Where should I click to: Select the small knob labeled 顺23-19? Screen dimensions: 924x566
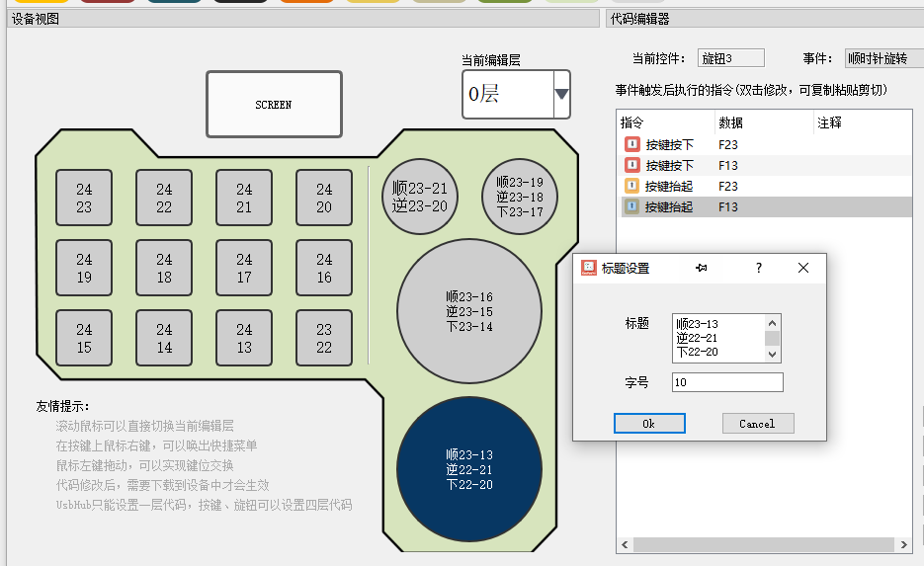[x=520, y=197]
